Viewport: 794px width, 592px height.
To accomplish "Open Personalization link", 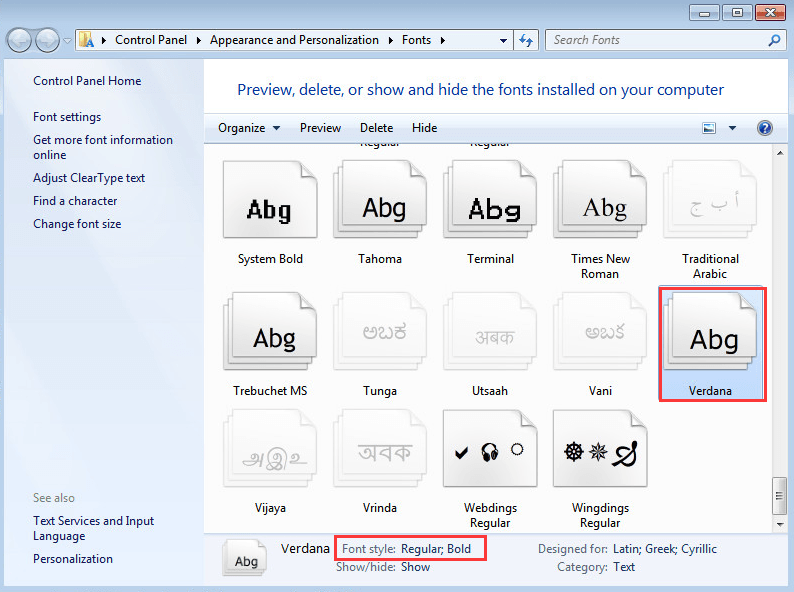I will click(x=73, y=559).
